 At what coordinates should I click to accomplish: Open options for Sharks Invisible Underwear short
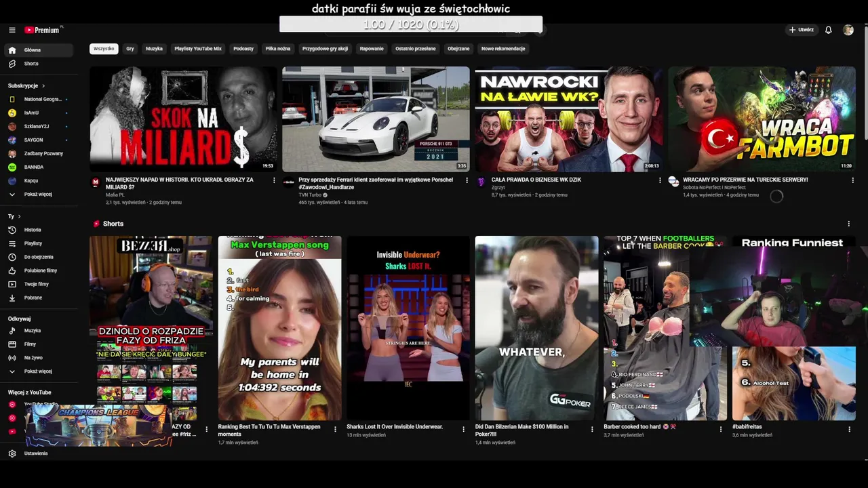coord(463,429)
